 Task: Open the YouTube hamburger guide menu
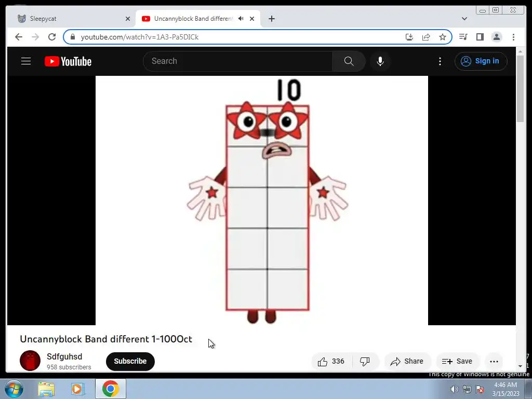click(26, 61)
